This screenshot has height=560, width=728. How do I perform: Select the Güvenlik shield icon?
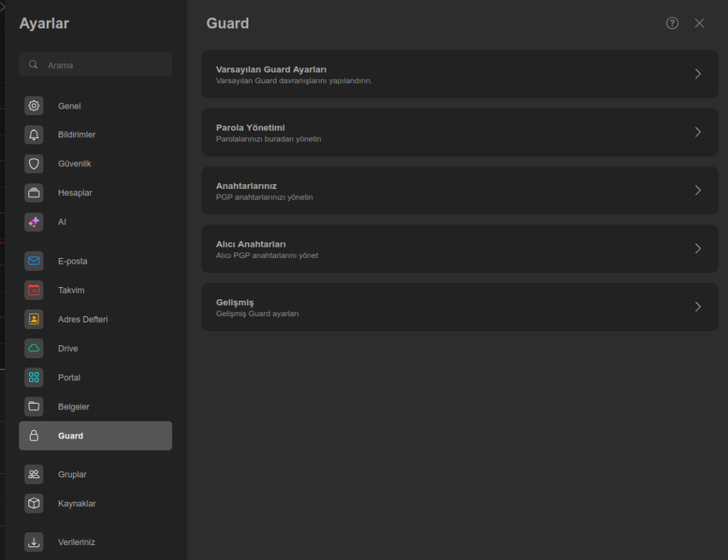click(x=33, y=164)
